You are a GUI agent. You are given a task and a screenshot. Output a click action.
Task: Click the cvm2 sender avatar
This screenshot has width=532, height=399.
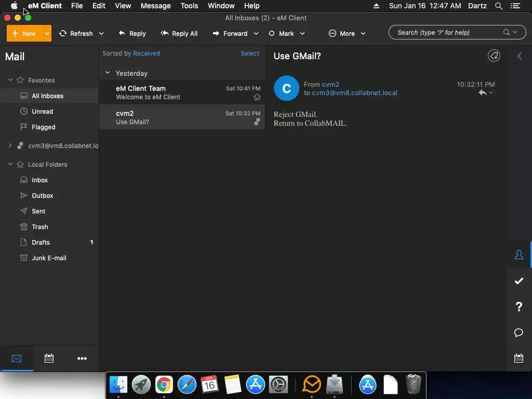click(x=286, y=88)
